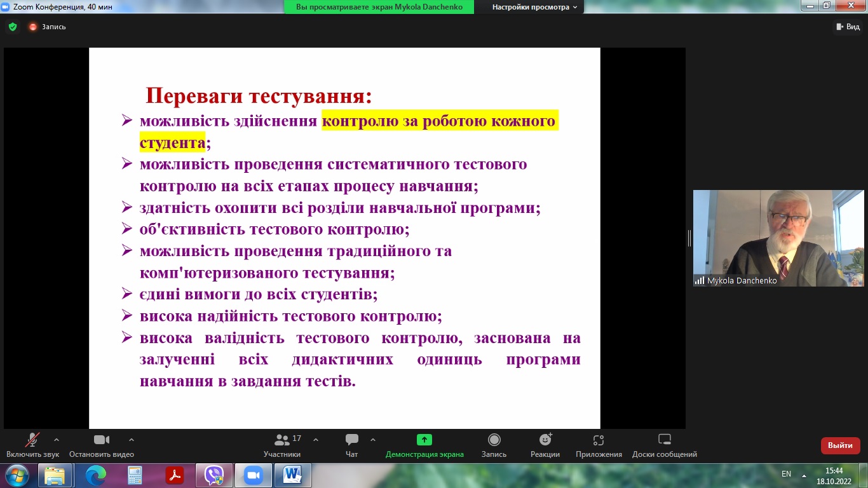This screenshot has height=488, width=868.
Task: Show hidden tray icons arrow
Action: click(x=804, y=475)
